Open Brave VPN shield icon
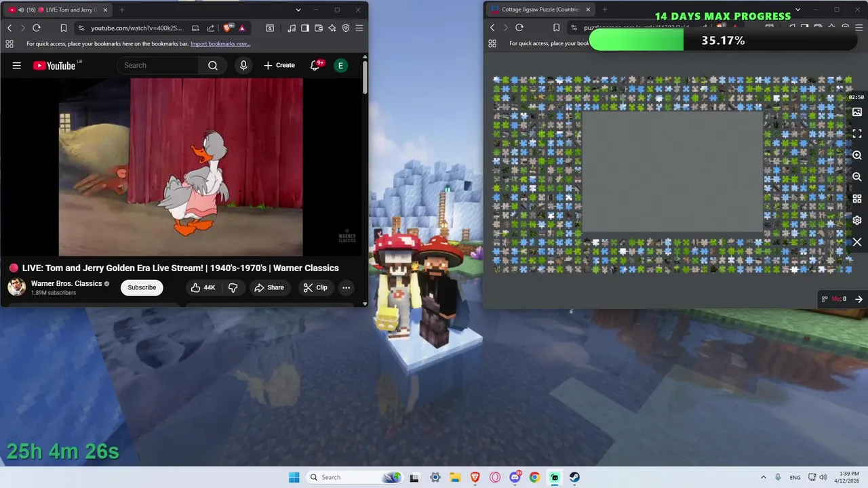This screenshot has width=868, height=488. [345, 28]
